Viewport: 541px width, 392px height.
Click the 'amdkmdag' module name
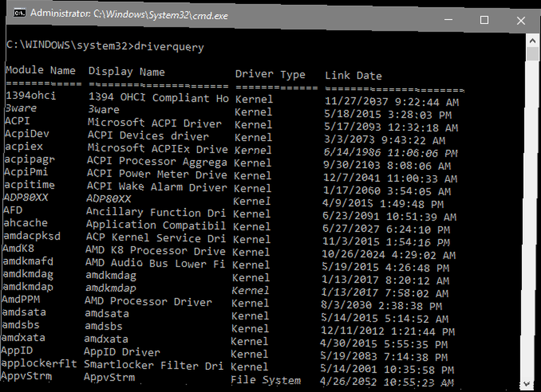click(28, 275)
